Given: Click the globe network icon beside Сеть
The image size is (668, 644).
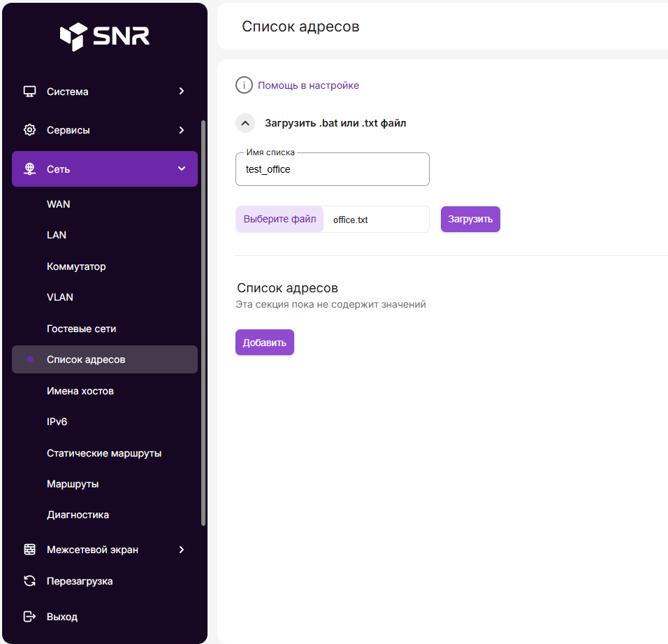Looking at the screenshot, I should [x=29, y=169].
